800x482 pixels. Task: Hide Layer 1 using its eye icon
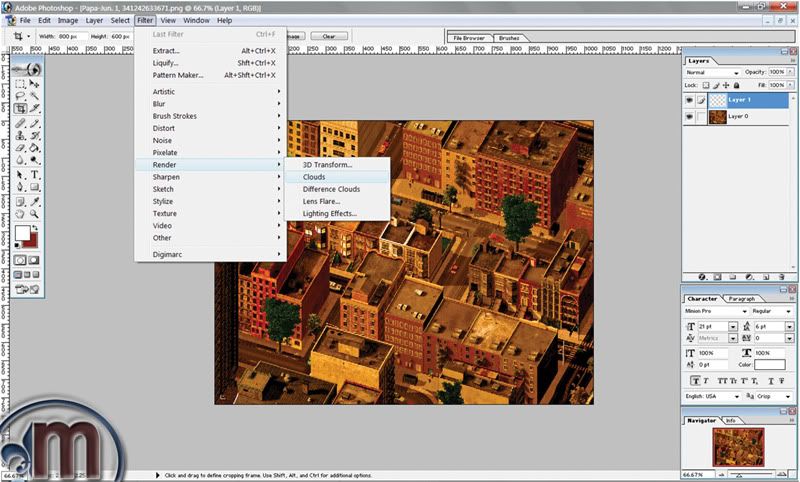click(691, 101)
